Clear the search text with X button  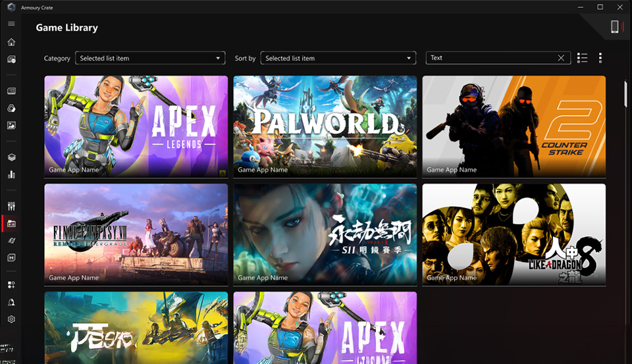(x=561, y=58)
